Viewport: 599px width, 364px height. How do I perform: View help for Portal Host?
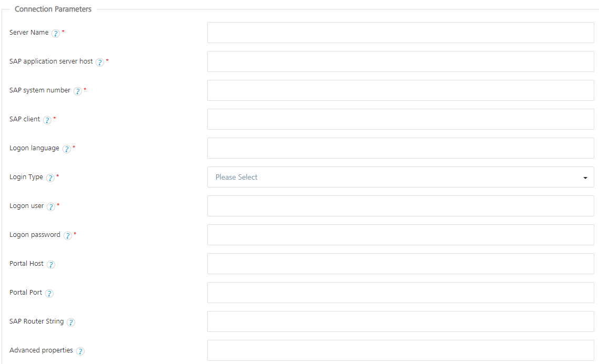tap(51, 264)
